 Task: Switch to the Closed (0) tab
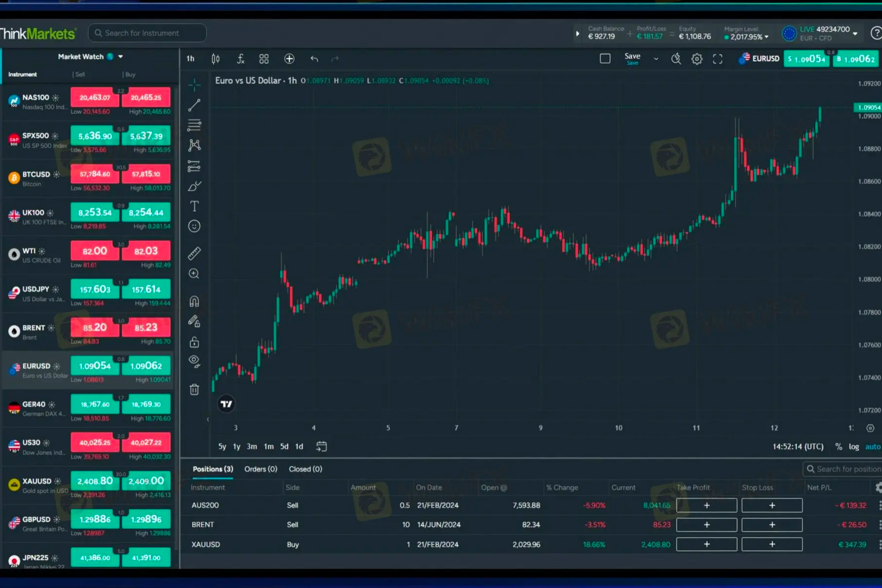305,469
